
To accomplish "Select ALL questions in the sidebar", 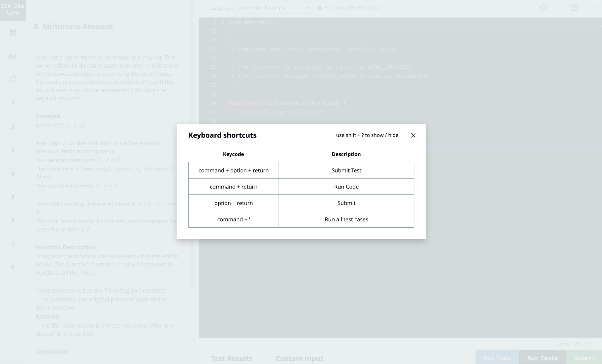I will 13,56.
